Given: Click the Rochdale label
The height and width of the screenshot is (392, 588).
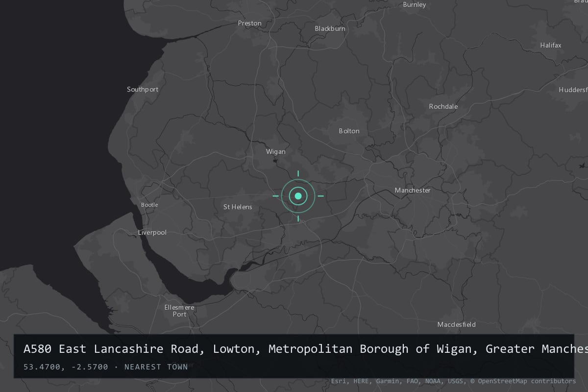Looking at the screenshot, I should pos(443,106).
